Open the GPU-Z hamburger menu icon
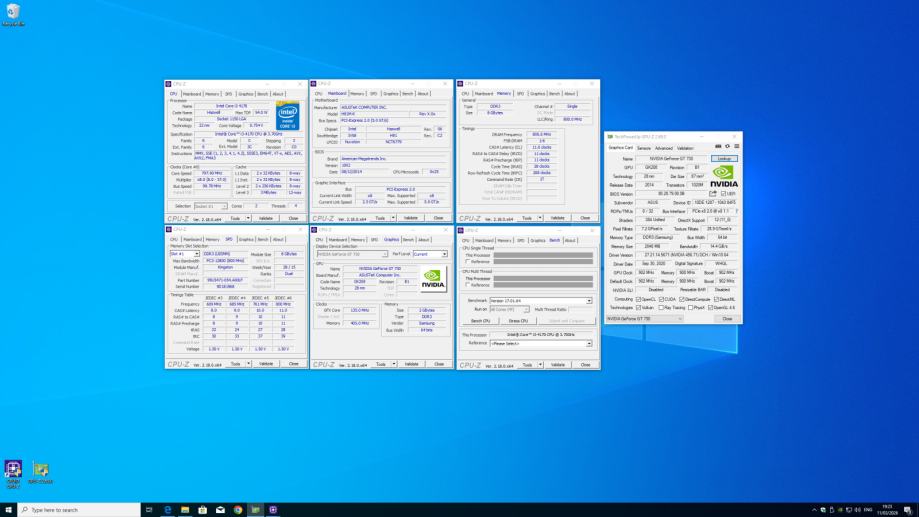 pos(737,147)
